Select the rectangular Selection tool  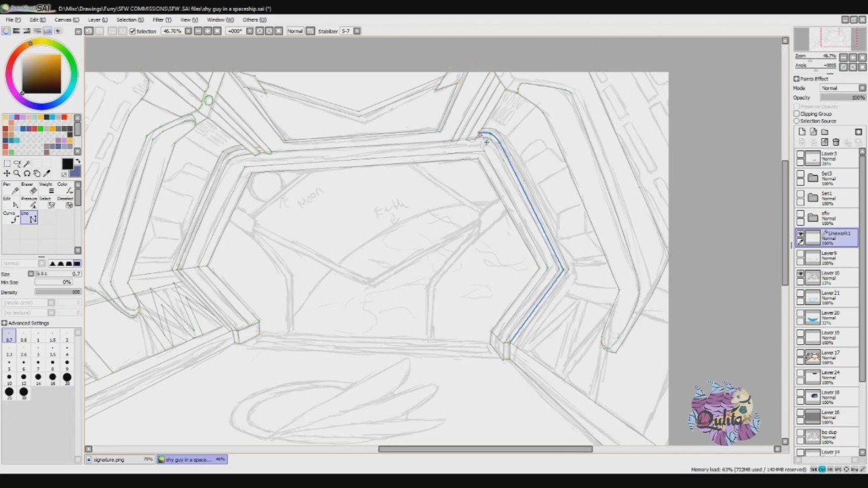pyautogui.click(x=7, y=163)
